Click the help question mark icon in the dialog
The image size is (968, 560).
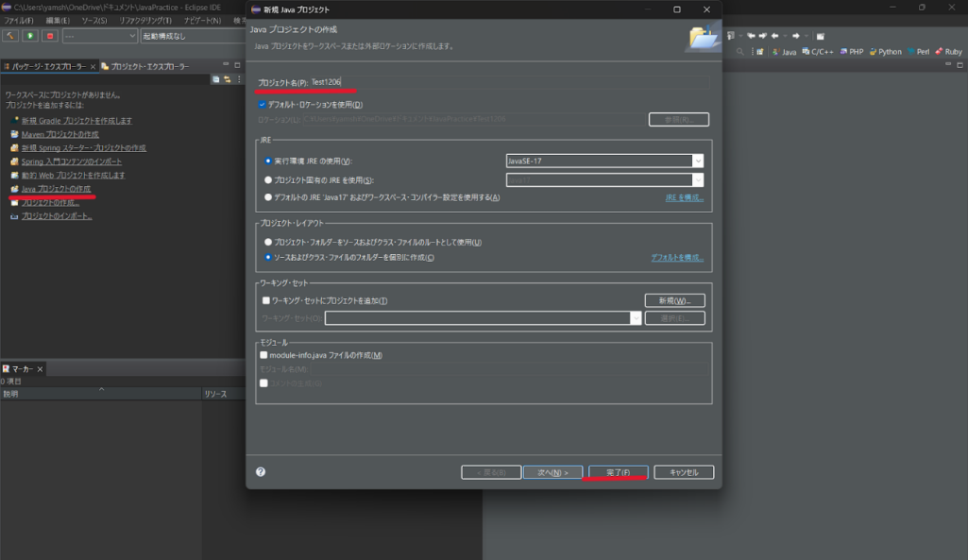click(261, 472)
